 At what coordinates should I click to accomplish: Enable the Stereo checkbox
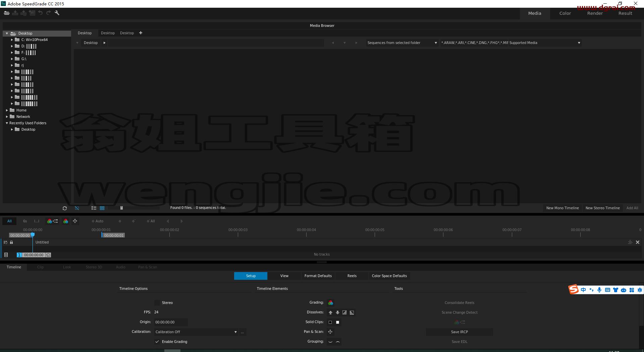click(x=157, y=303)
